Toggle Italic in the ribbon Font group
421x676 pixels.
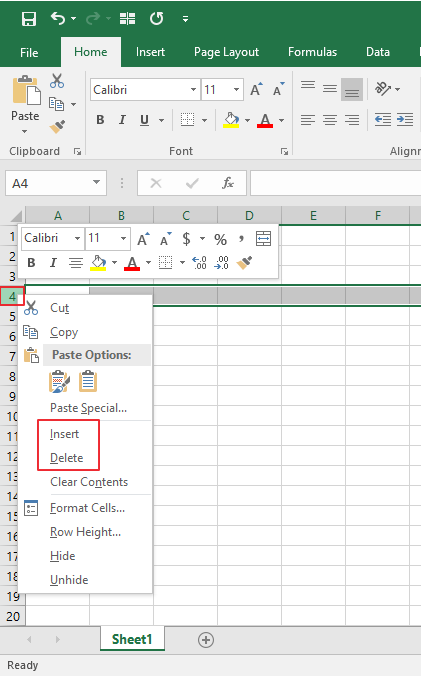click(122, 120)
